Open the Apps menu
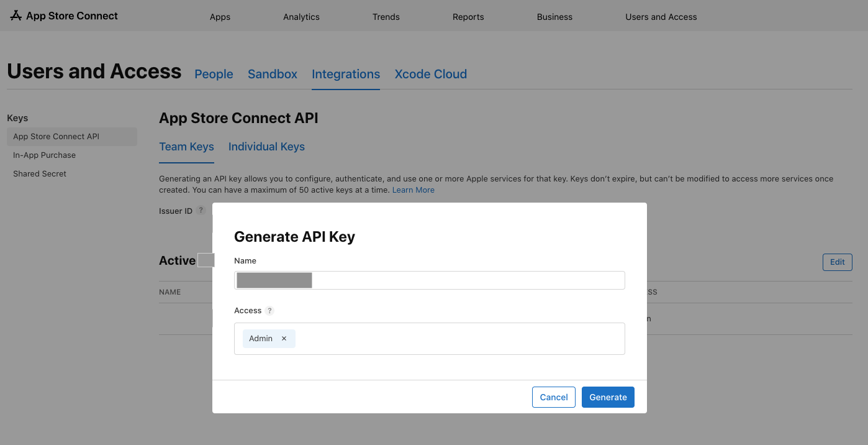This screenshot has height=445, width=868. [220, 17]
